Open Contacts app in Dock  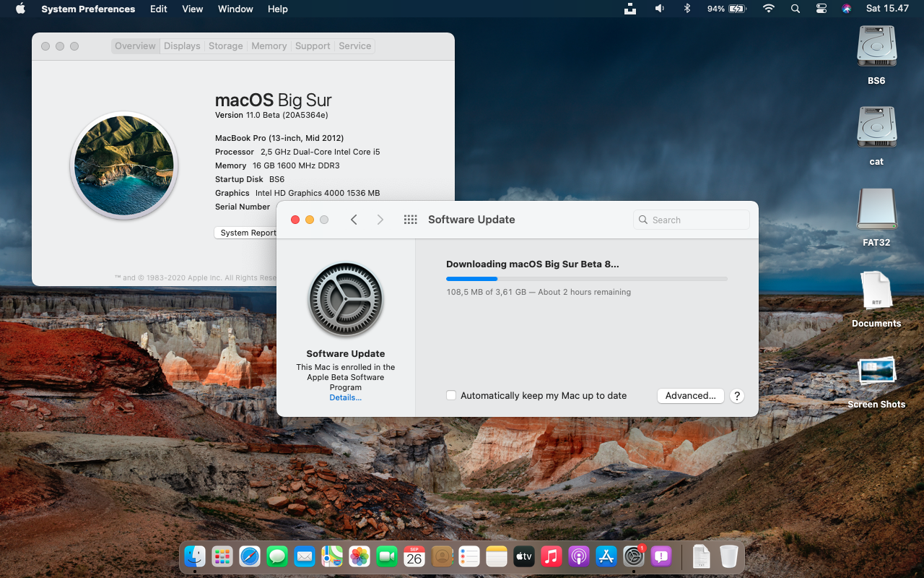tap(442, 556)
